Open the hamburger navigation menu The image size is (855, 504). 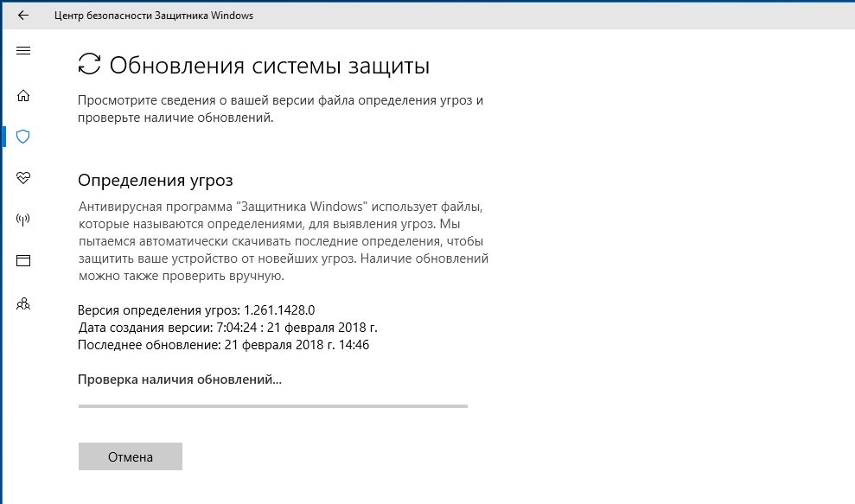coord(22,51)
